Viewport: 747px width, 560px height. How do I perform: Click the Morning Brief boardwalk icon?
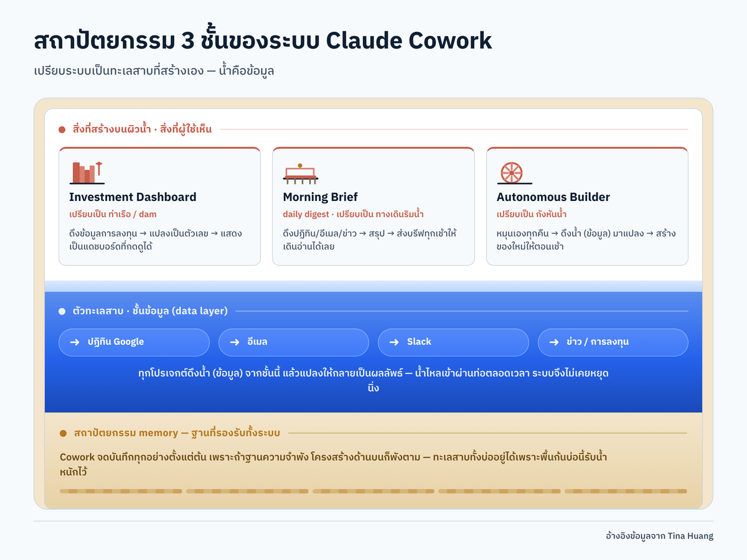[301, 174]
